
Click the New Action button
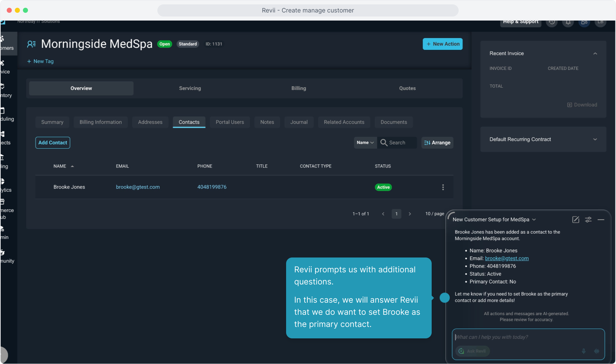coord(442,44)
